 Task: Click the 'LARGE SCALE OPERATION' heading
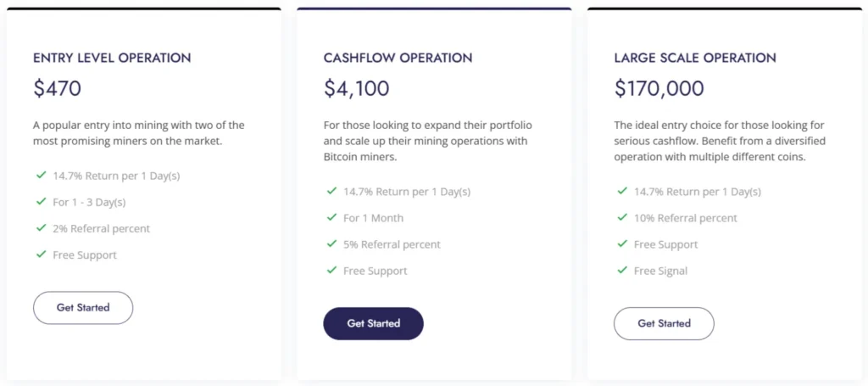[x=695, y=59]
